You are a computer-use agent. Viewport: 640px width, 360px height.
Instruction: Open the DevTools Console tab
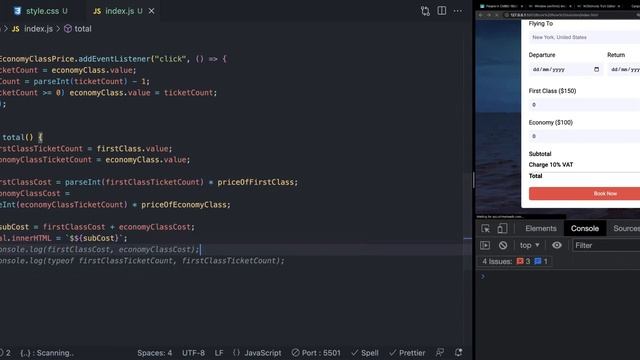pyautogui.click(x=585, y=229)
